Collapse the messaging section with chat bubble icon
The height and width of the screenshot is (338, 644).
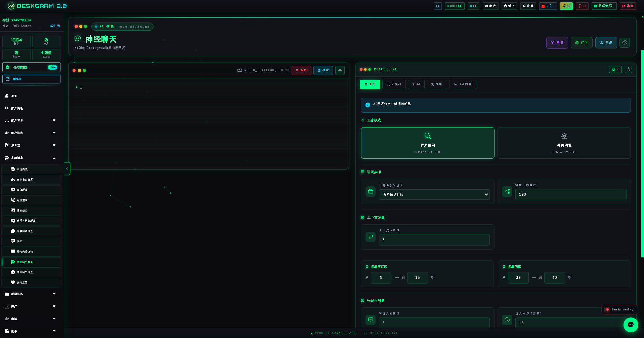coord(32,158)
